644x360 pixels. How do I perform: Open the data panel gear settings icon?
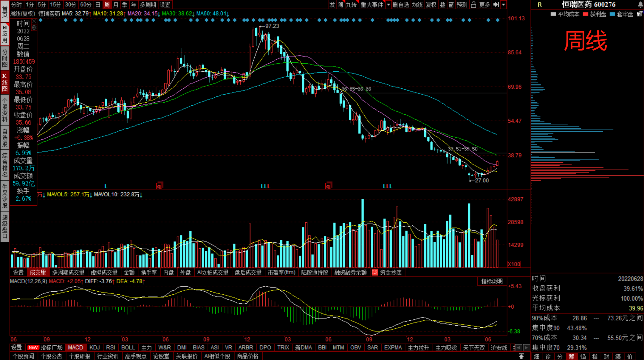tap(34, 28)
